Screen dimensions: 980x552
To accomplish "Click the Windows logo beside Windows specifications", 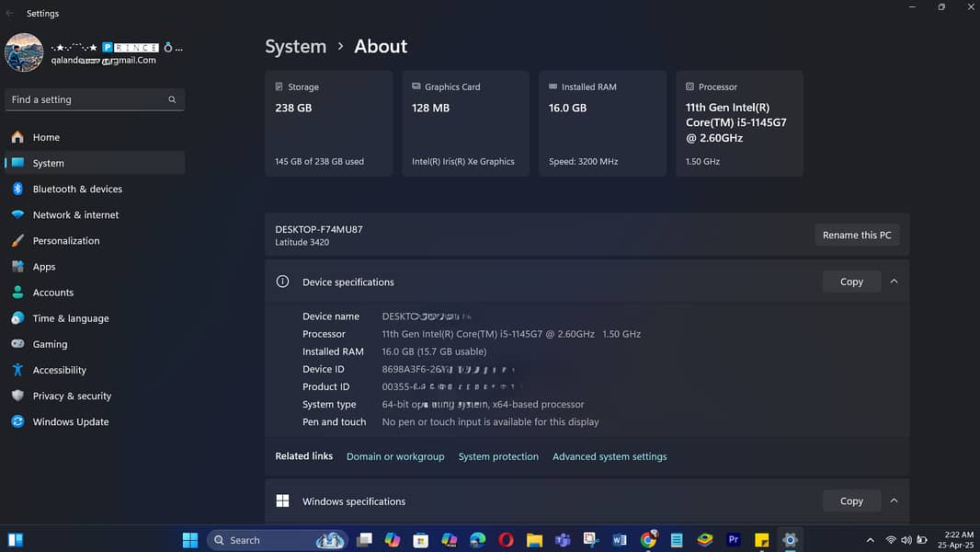I will (282, 501).
